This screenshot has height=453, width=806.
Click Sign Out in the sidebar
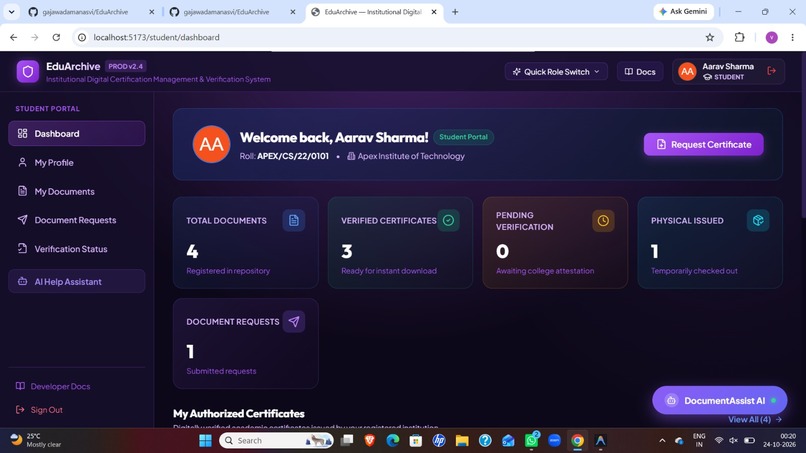[x=39, y=410]
